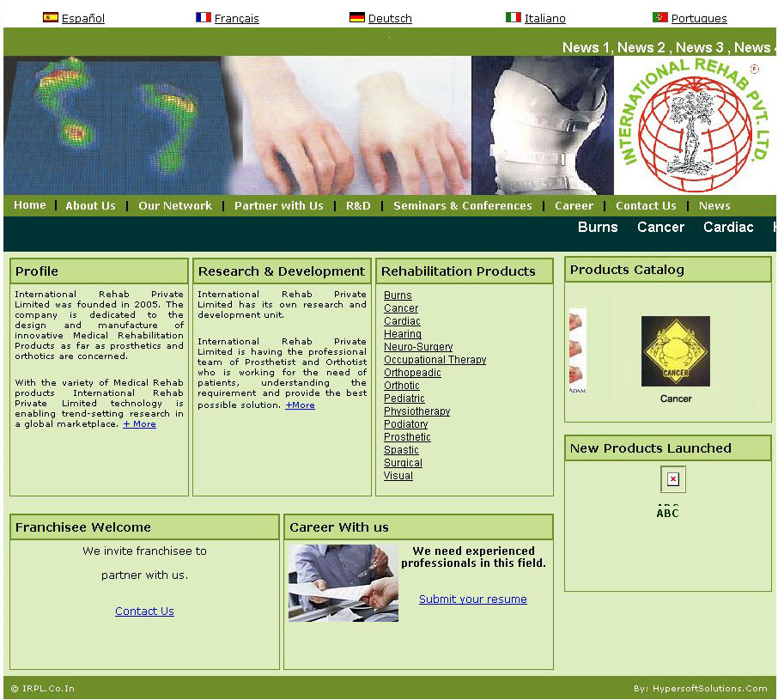Click the German flag icon
This screenshot has width=778, height=700.
[357, 17]
